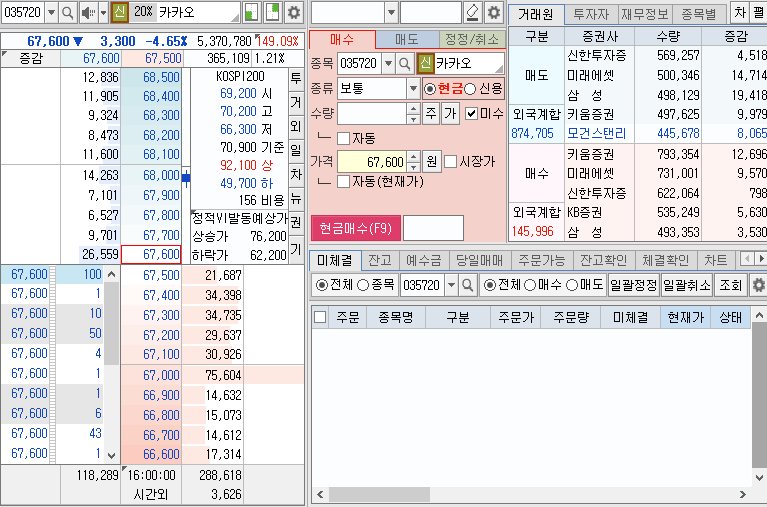The height and width of the screenshot is (507, 767).
Task: Click 일괄취소 button
Action: (x=686, y=285)
